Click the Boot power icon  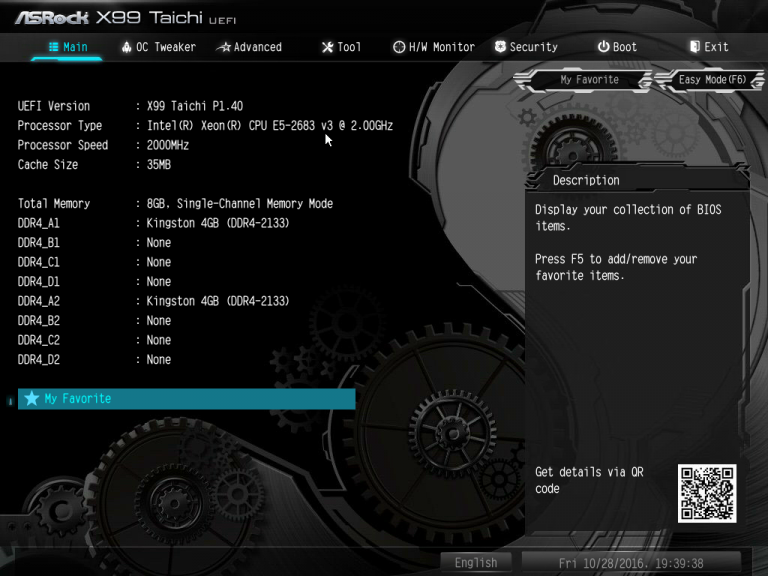coord(603,47)
